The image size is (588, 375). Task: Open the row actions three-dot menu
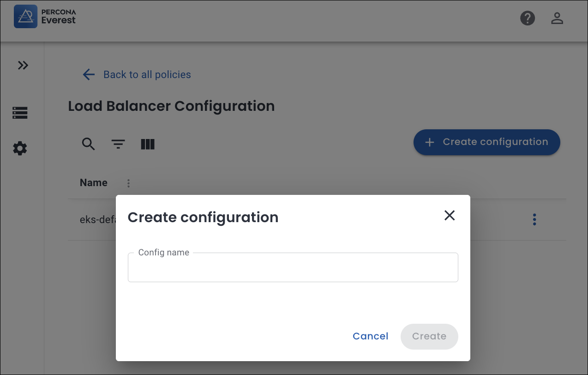pos(534,219)
